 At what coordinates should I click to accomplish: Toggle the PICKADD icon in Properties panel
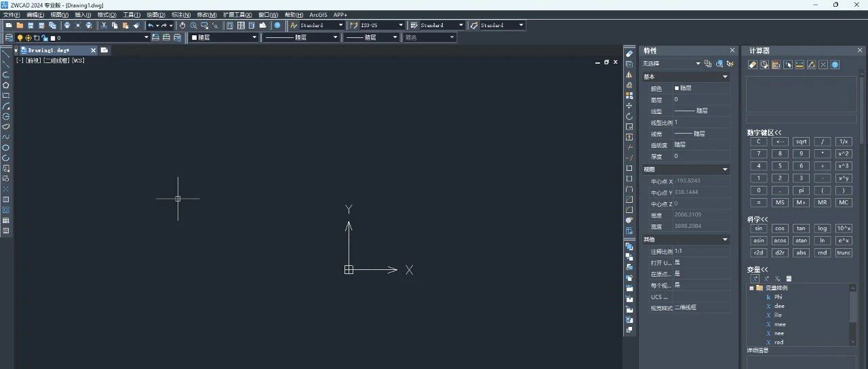point(708,63)
